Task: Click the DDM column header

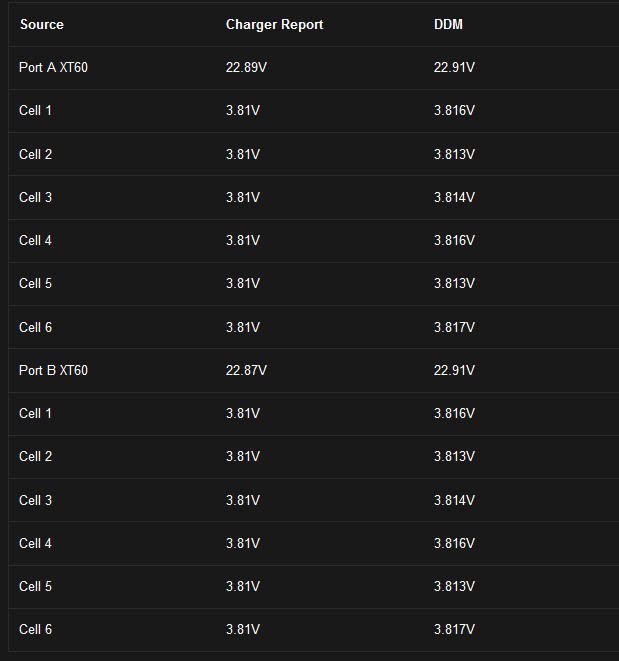Action: coord(448,24)
